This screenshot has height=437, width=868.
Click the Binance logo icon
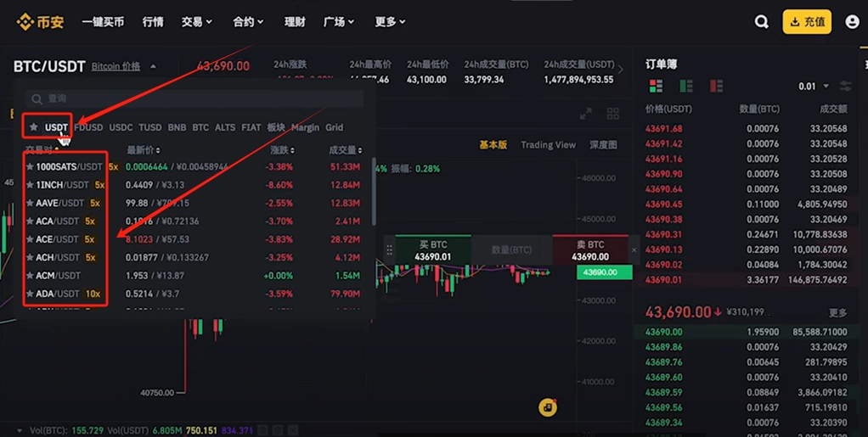pyautogui.click(x=25, y=22)
